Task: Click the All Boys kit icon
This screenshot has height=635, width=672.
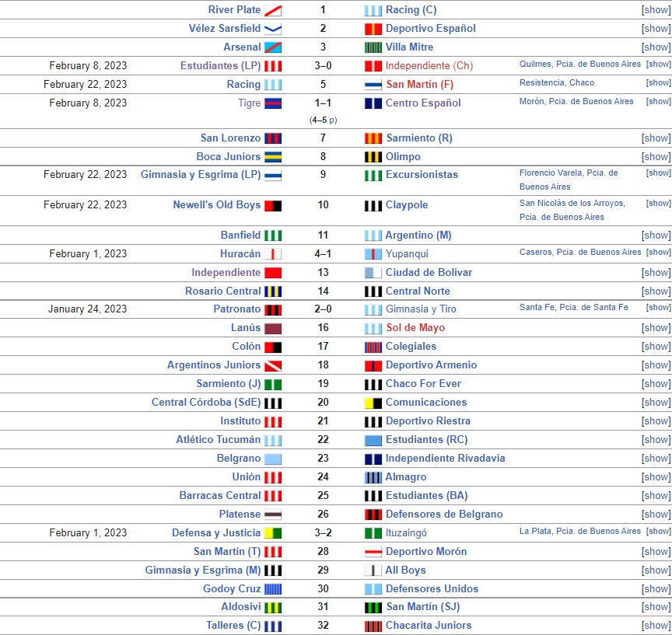Action: 373,570
